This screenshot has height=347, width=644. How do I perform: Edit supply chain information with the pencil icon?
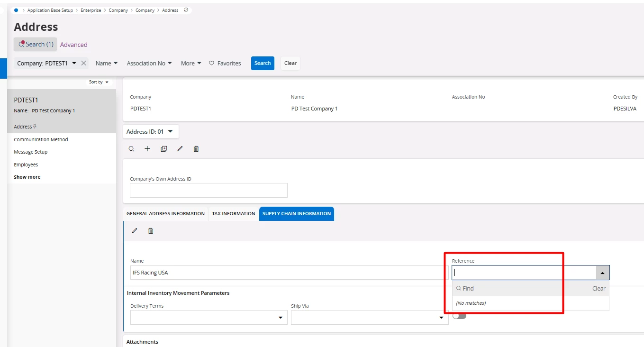[135, 231]
